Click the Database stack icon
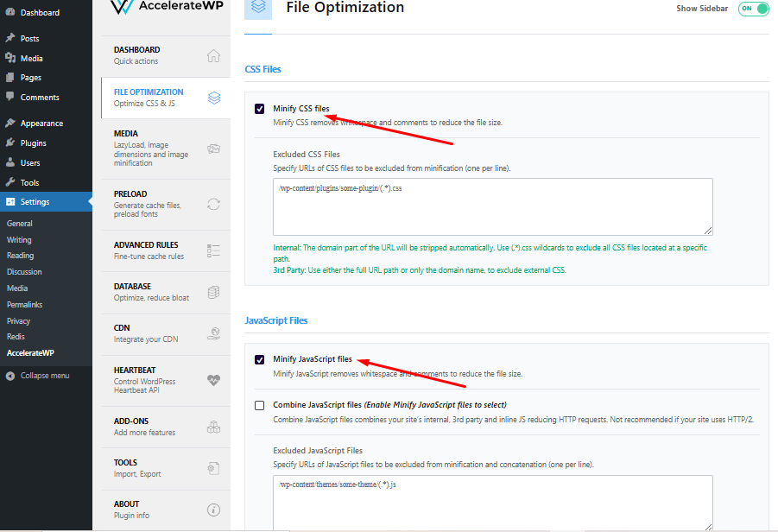This screenshot has height=532, width=778. click(214, 292)
